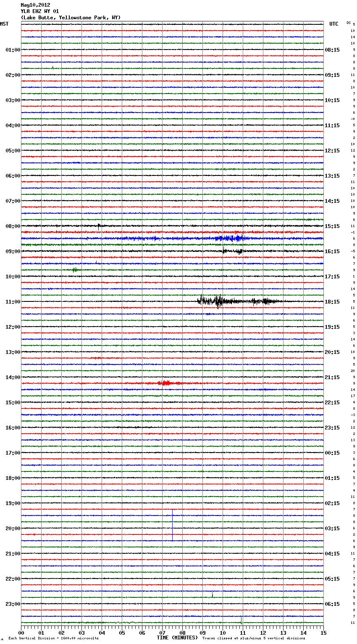Click the "10:15" UTC row label
357x644 pixels.
pos(332,100)
